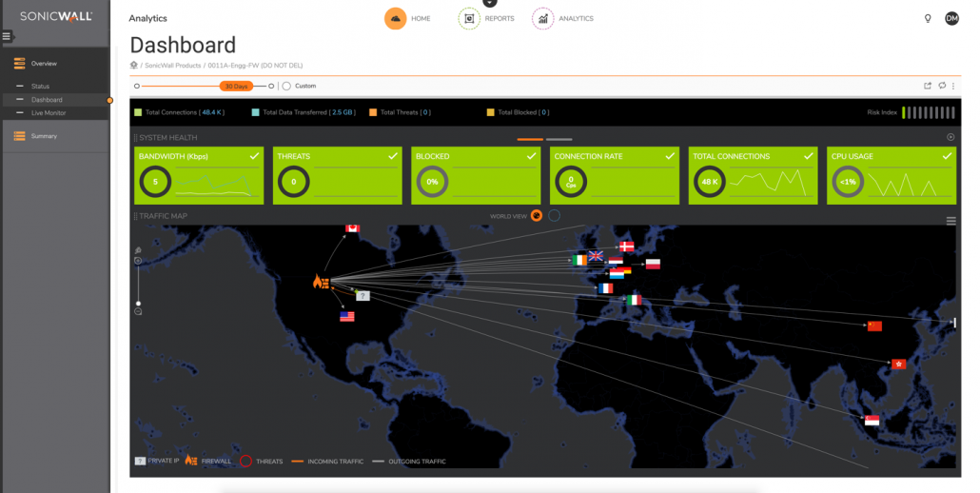Screen dimensions: 980x493
Task: Open the Traffic Map hamburger menu
Action: click(951, 221)
